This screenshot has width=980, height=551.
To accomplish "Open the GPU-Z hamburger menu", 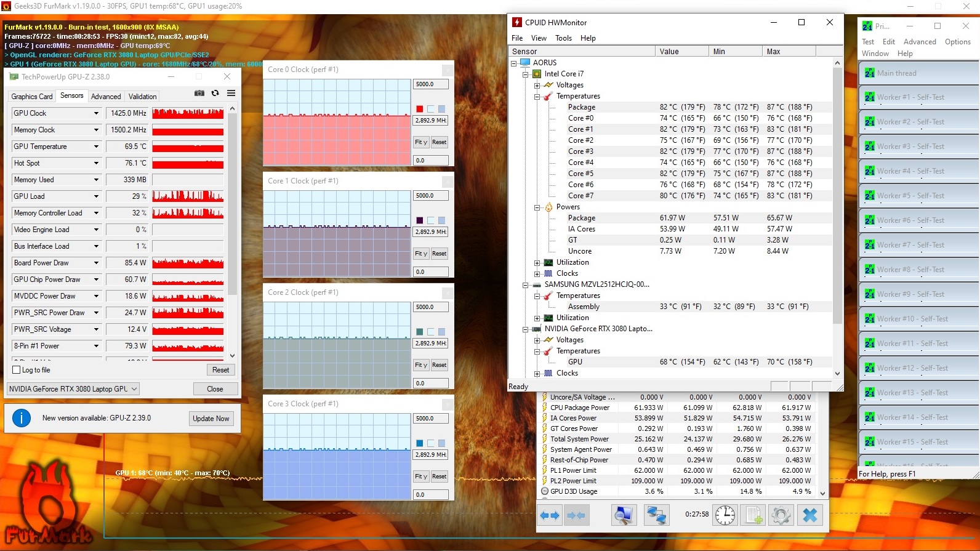I will click(x=231, y=94).
